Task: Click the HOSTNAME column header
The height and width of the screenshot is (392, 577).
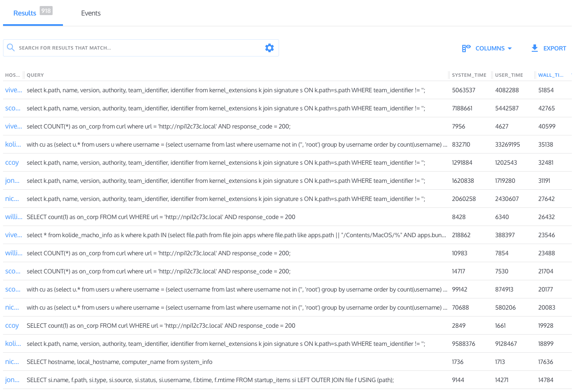Action: pos(13,75)
